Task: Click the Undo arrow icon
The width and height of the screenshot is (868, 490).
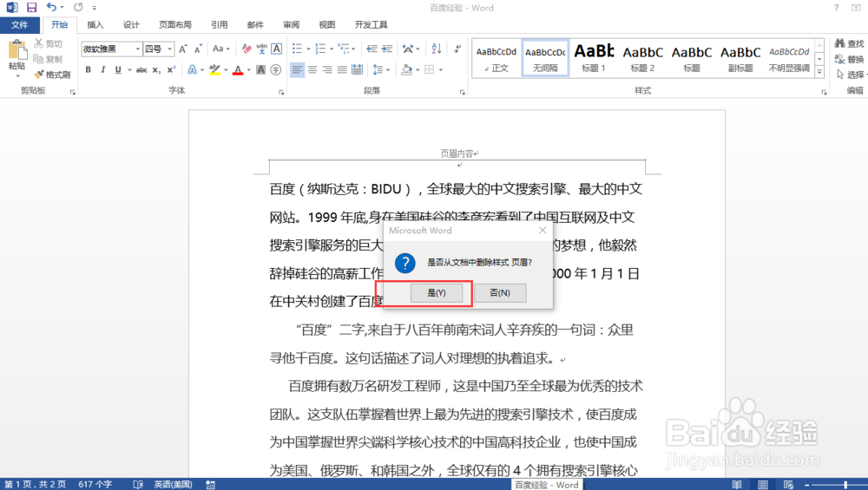Action: point(51,7)
